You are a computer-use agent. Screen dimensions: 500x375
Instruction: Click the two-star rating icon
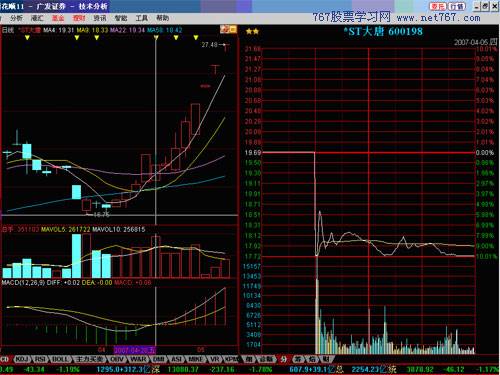(x=252, y=32)
